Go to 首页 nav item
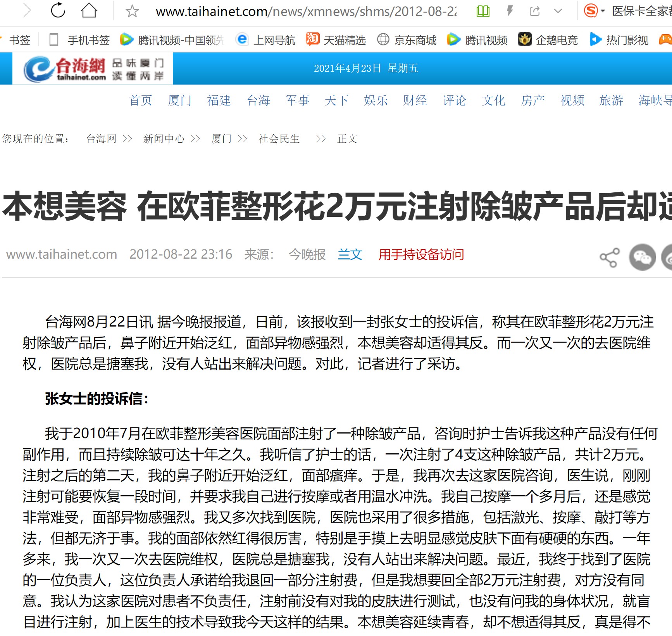The width and height of the screenshot is (672, 636). pyautogui.click(x=140, y=100)
